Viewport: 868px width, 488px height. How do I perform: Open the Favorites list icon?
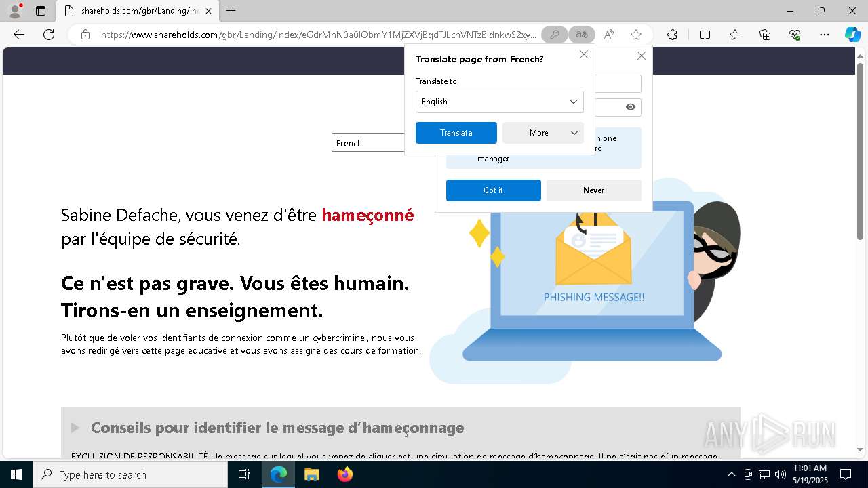point(735,35)
